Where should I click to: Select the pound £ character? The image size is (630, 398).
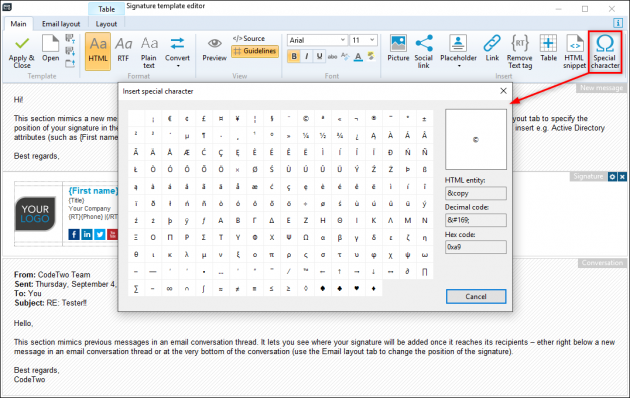(x=204, y=118)
